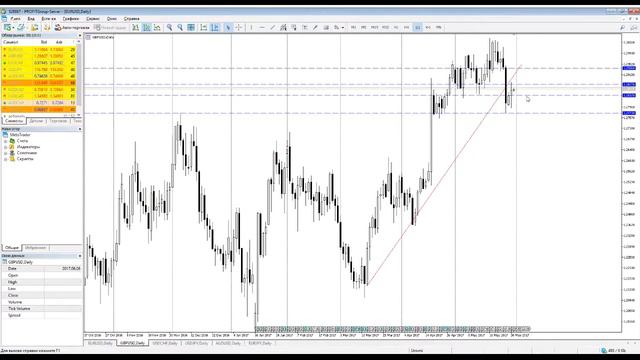Switch to H1 timeframe
This screenshot has height=360, width=640.
[396, 27]
